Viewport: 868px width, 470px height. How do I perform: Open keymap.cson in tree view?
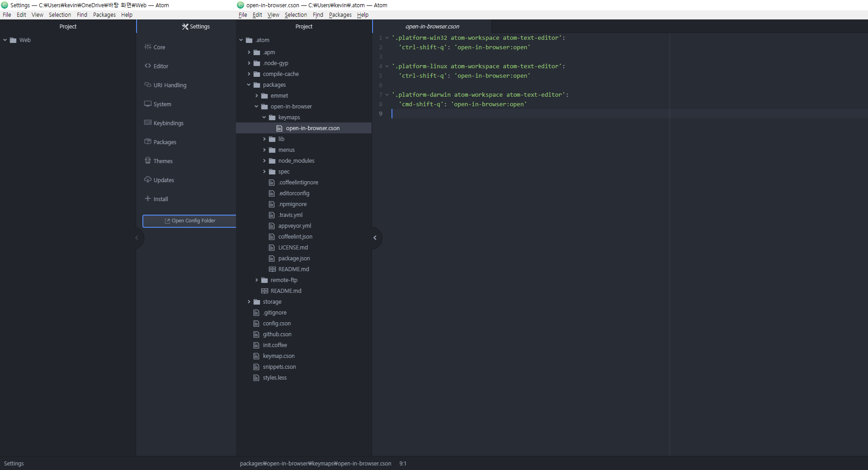278,356
